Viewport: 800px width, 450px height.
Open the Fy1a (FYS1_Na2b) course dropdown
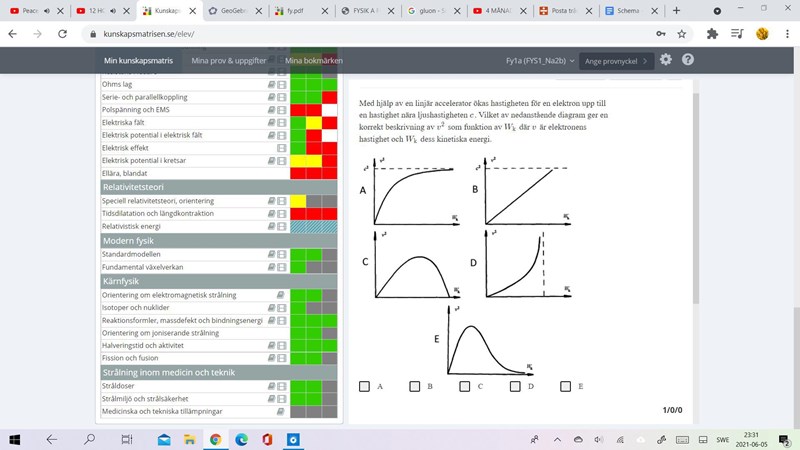pyautogui.click(x=539, y=61)
